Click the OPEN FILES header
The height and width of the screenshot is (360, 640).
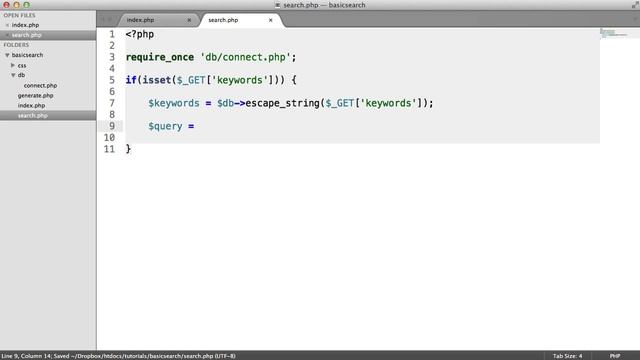pos(19,15)
